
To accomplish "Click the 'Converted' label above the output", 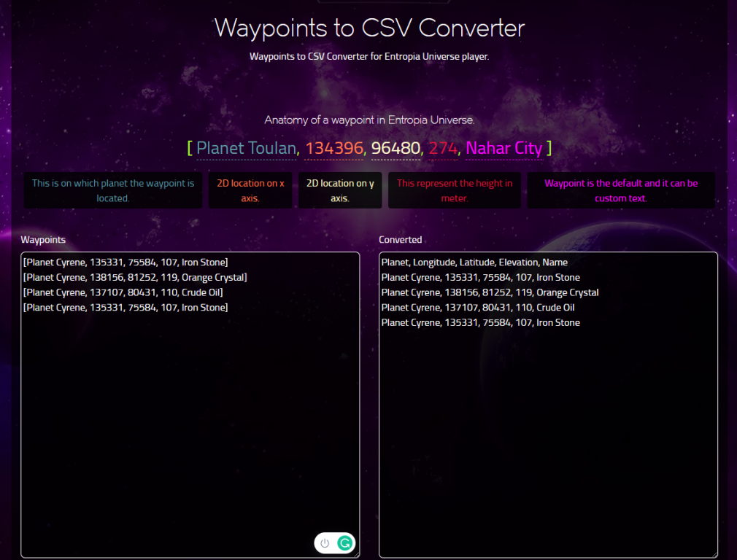I will (x=401, y=240).
